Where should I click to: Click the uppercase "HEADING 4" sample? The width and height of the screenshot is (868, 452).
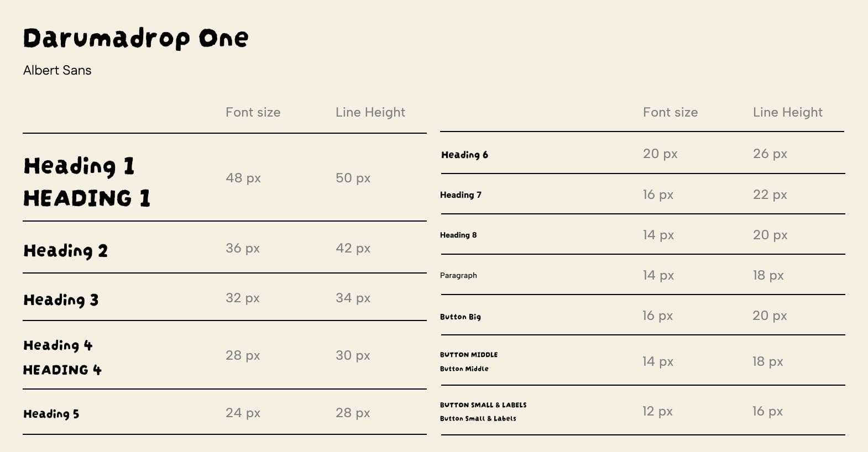(x=62, y=370)
